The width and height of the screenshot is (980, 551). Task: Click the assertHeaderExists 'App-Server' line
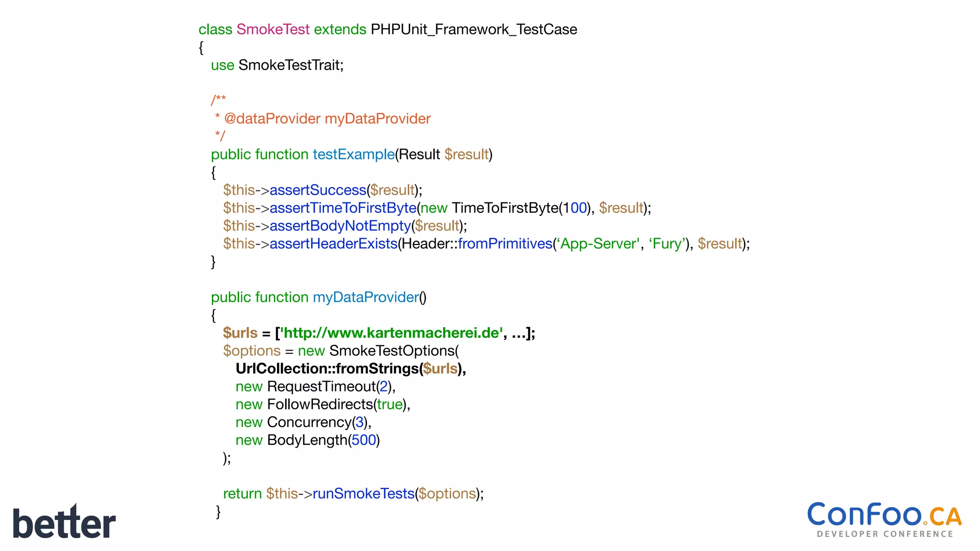pos(486,244)
